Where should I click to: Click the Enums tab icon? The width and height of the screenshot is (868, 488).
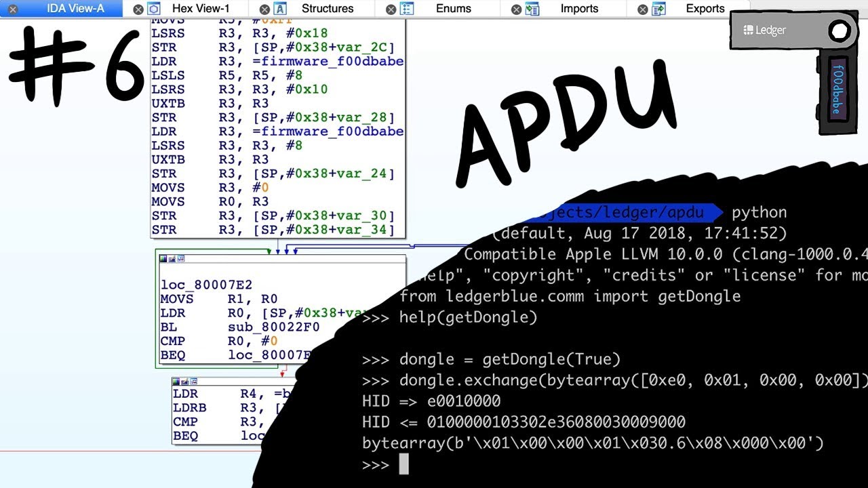407,9
